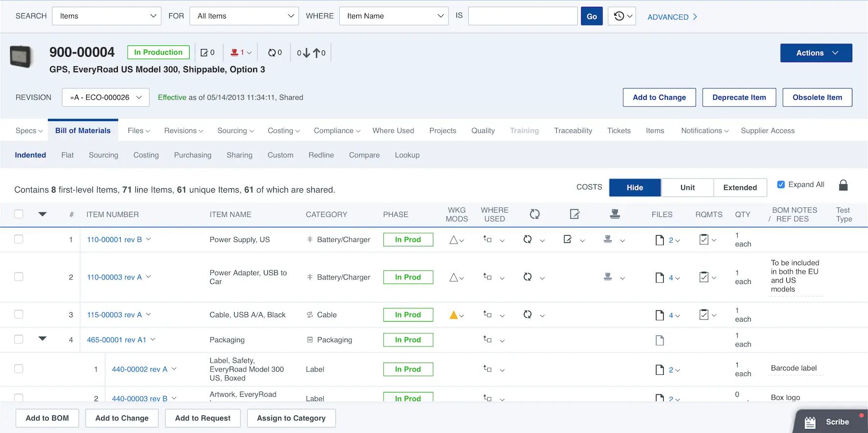Open the Search Items dropdown

pos(107,16)
